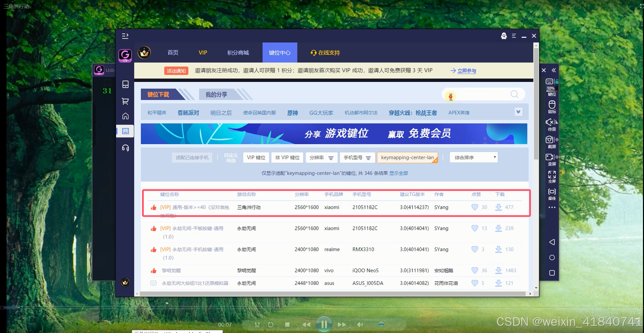This screenshot has height=333, width=644.
Task: Click the search magnifier icon
Action: pyautogui.click(x=514, y=94)
